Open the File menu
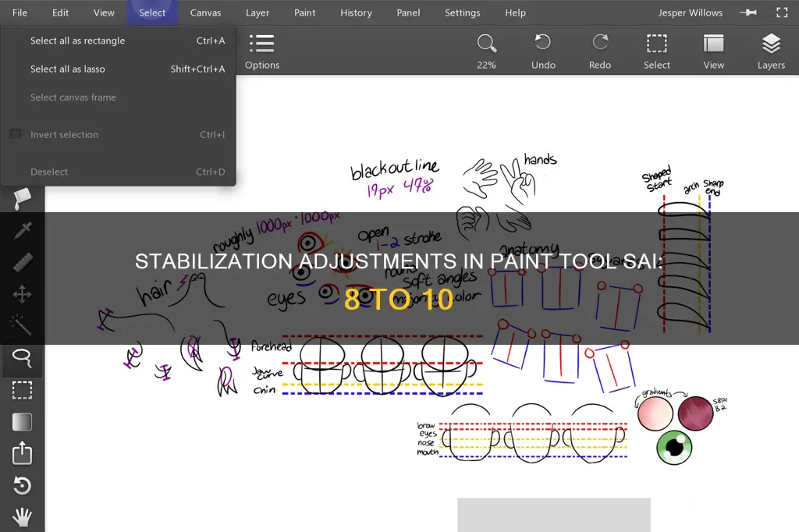The height and width of the screenshot is (532, 799). (20, 12)
